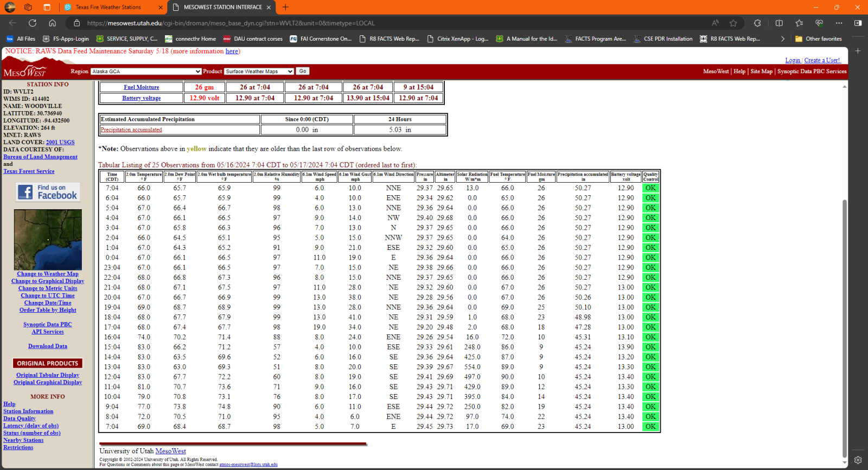
Task: Click the Login link
Action: pos(793,60)
